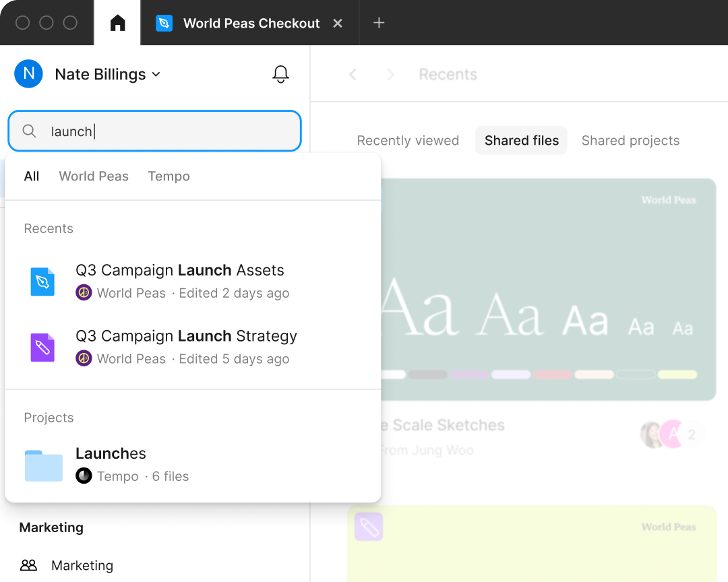The height and width of the screenshot is (582, 728).
Task: Switch to the Recently viewed tab
Action: [x=407, y=140]
